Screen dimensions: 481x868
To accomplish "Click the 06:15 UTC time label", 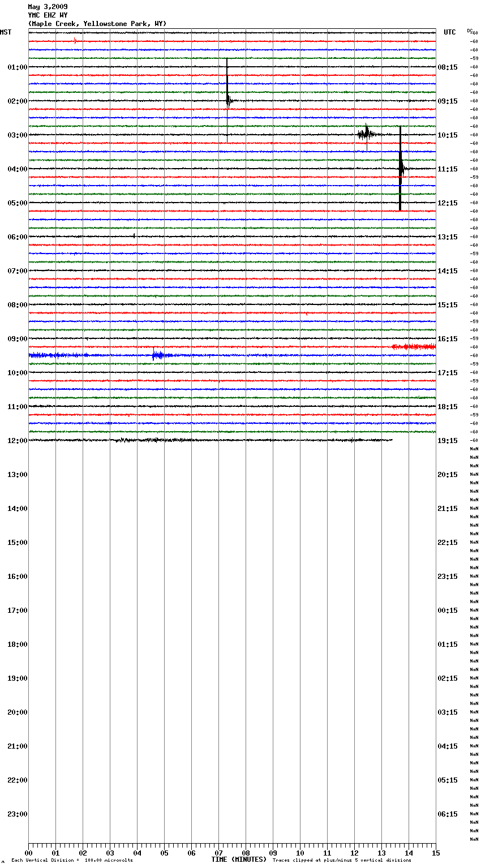I will (x=448, y=814).
